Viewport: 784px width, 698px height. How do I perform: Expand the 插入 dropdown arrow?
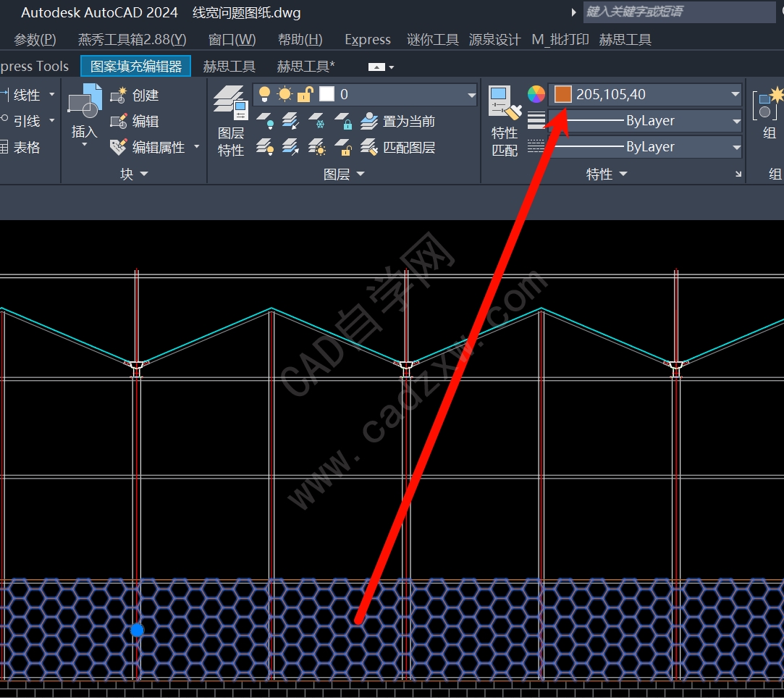85,145
